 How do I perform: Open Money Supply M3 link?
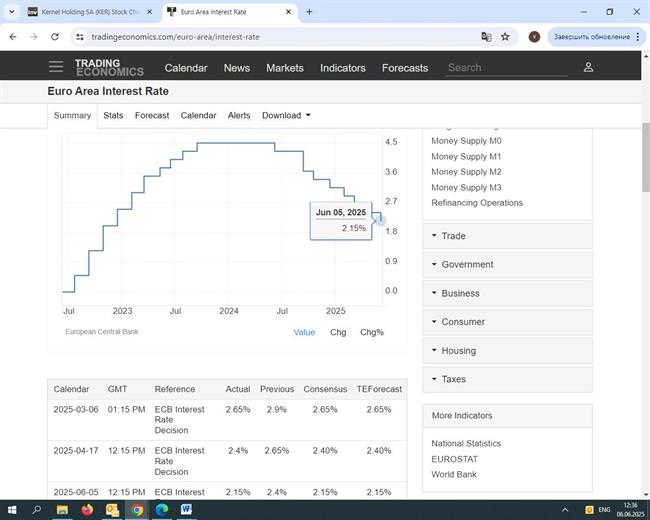(466, 187)
